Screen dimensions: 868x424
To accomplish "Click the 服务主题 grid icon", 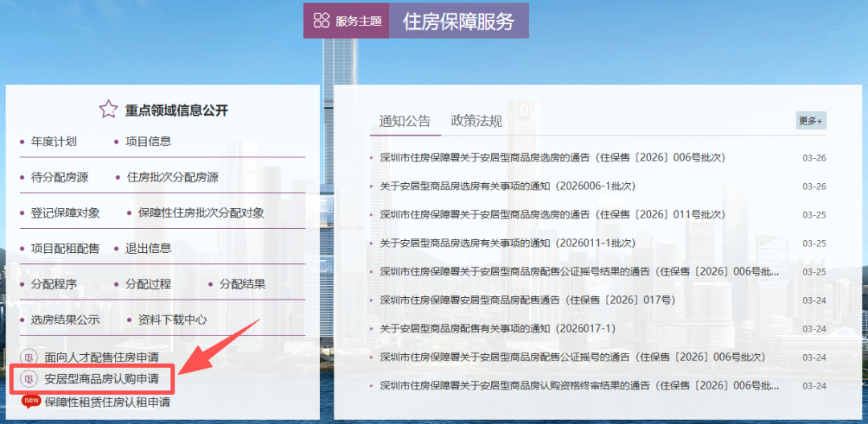I will pyautogui.click(x=321, y=21).
